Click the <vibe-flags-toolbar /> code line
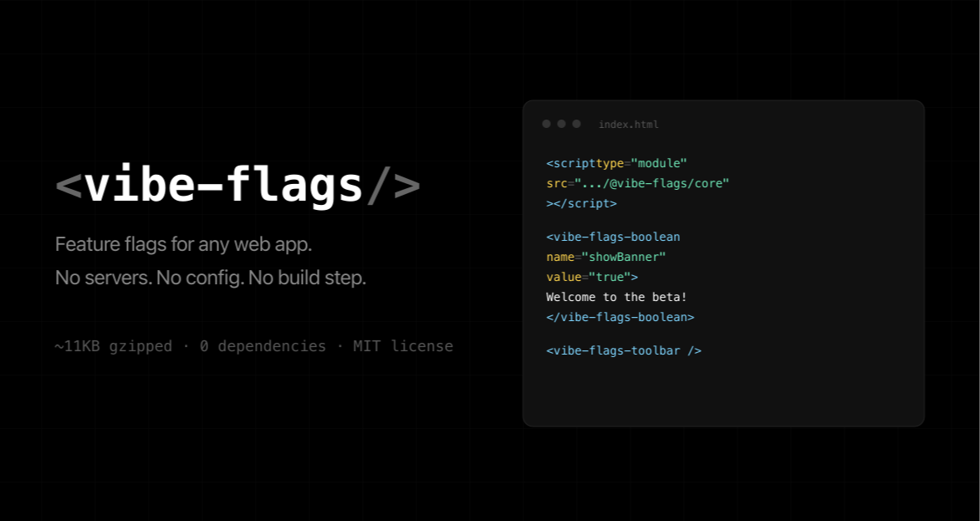The height and width of the screenshot is (521, 980). (624, 350)
